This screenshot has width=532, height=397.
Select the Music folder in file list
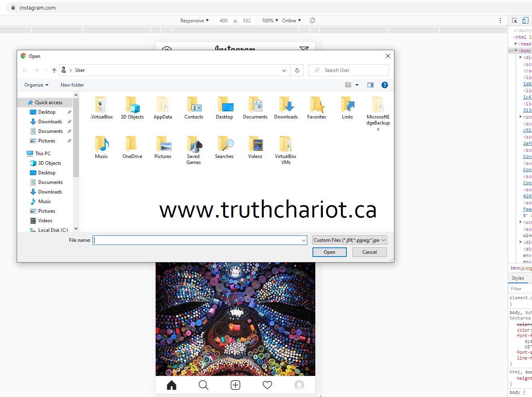tap(101, 147)
